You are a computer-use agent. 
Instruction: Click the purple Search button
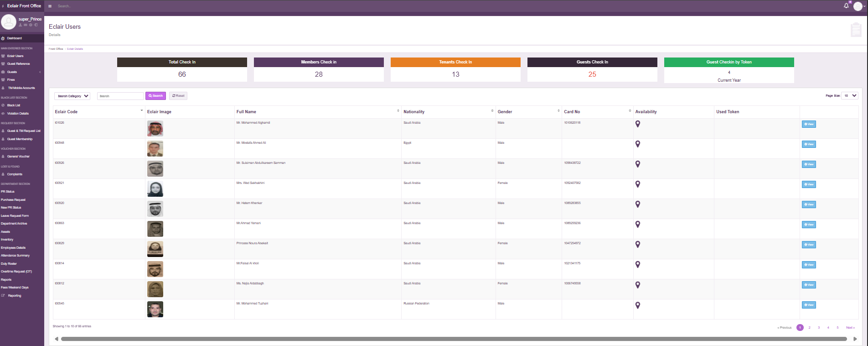pos(155,96)
